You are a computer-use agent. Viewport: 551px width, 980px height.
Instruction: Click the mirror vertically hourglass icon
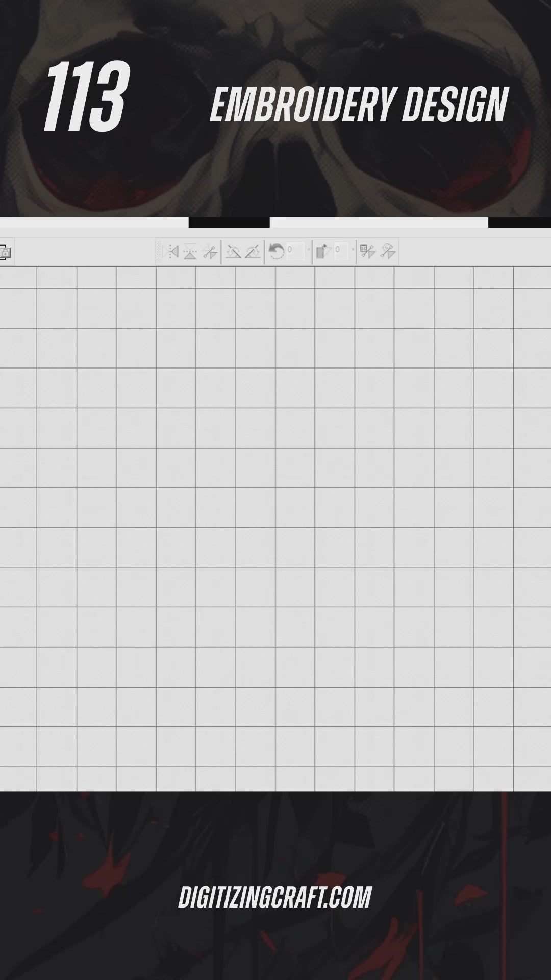pyautogui.click(x=190, y=252)
